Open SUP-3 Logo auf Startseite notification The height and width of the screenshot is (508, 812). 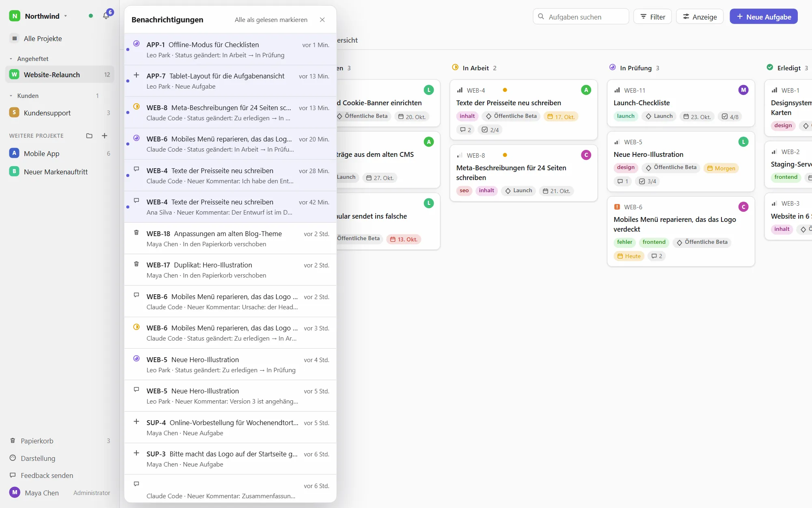coord(230,459)
